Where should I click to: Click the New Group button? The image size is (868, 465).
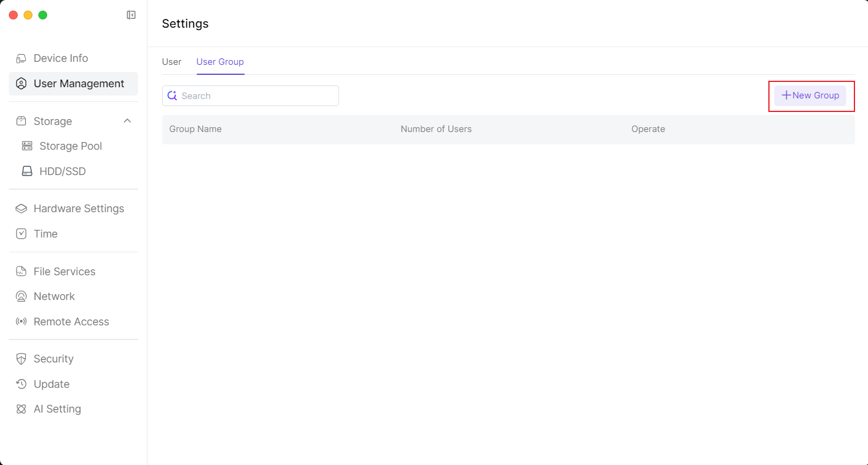(x=810, y=95)
